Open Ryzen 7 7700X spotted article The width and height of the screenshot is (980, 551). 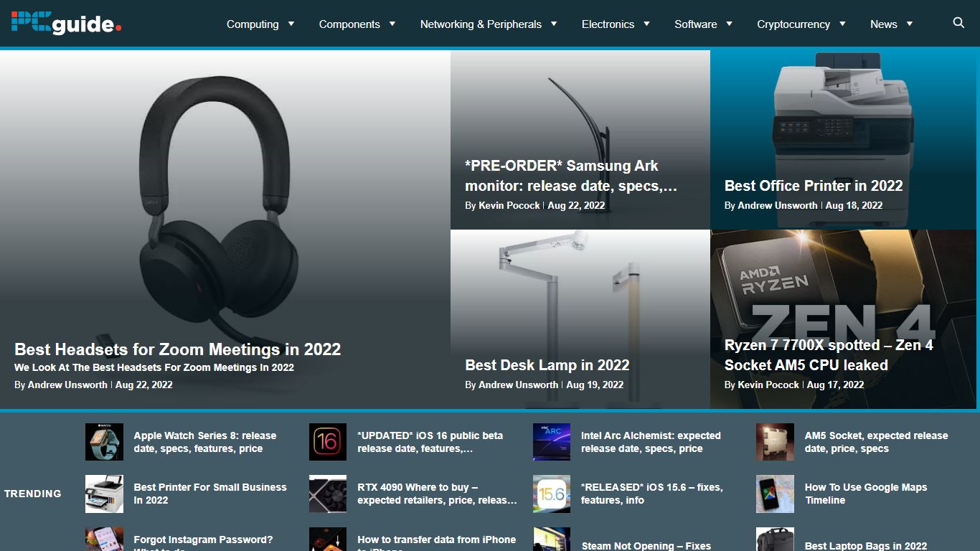coord(829,355)
